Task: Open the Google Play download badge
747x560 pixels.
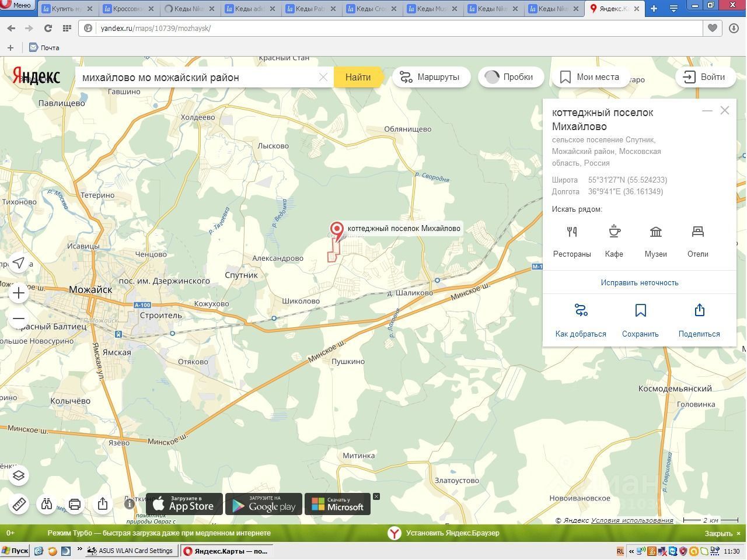Action: click(x=264, y=504)
